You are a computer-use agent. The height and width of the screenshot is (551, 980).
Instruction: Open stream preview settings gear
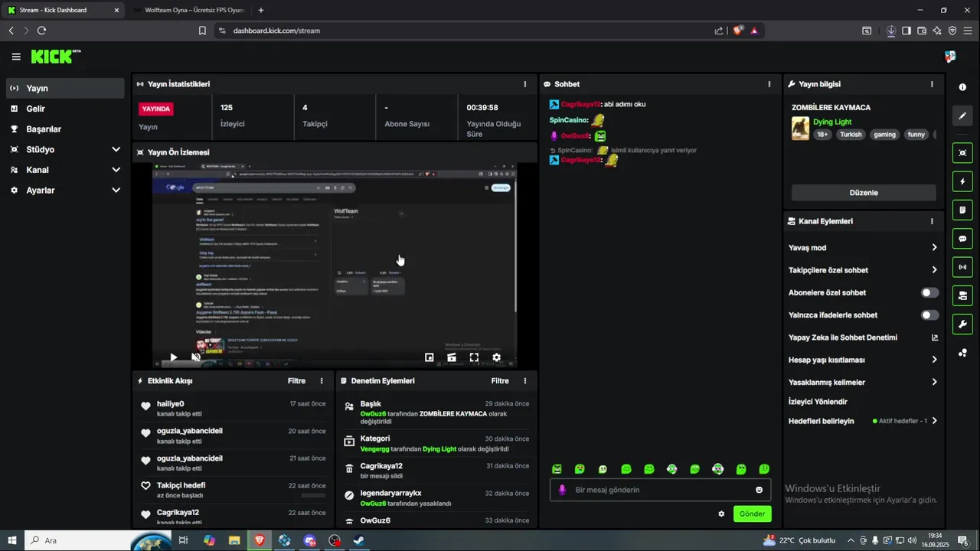tap(496, 357)
